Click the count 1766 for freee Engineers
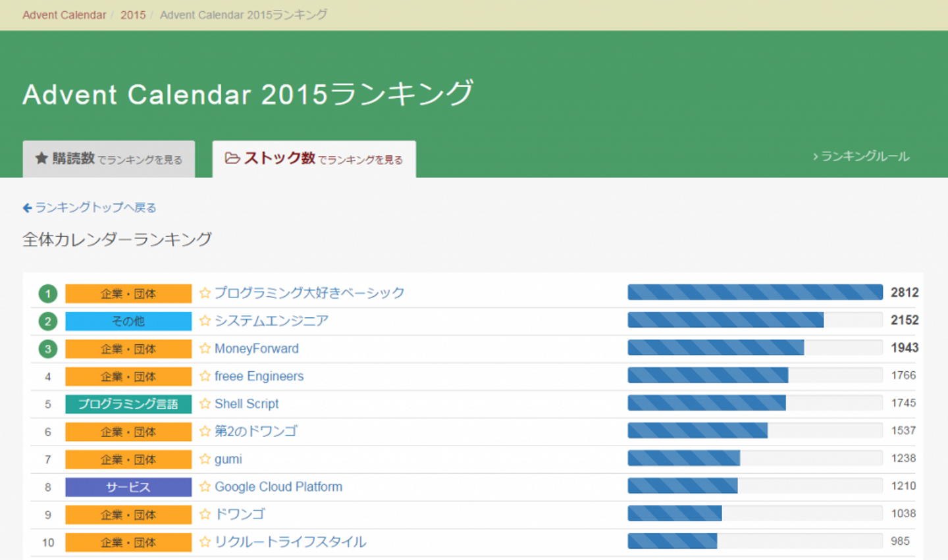Screen dimensions: 948x560 [903, 375]
